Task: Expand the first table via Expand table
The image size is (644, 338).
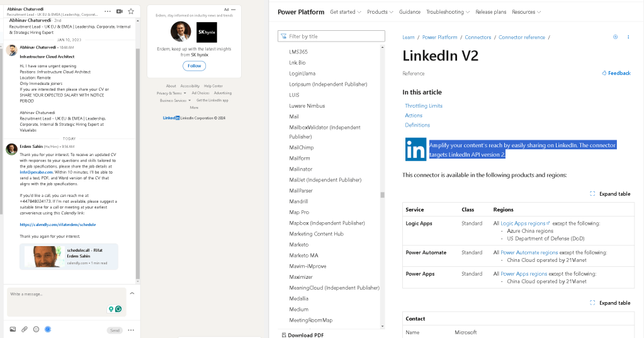Action: pyautogui.click(x=610, y=194)
